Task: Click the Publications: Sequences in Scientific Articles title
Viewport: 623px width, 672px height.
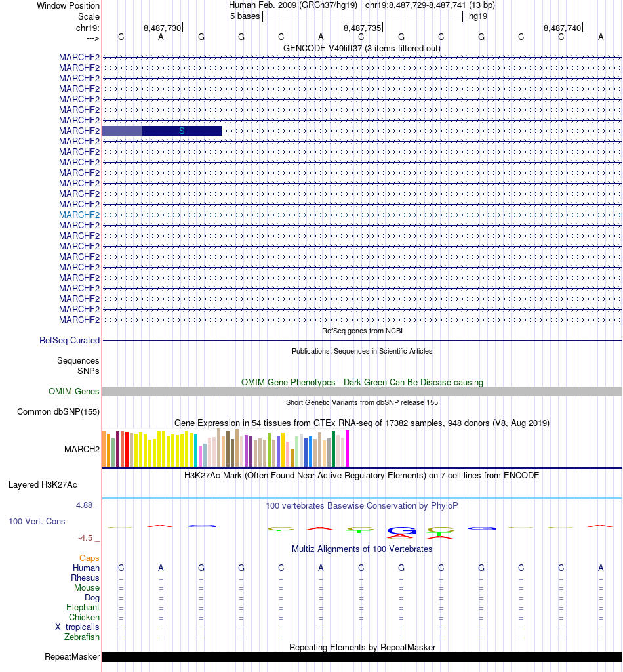Action: pyautogui.click(x=362, y=351)
